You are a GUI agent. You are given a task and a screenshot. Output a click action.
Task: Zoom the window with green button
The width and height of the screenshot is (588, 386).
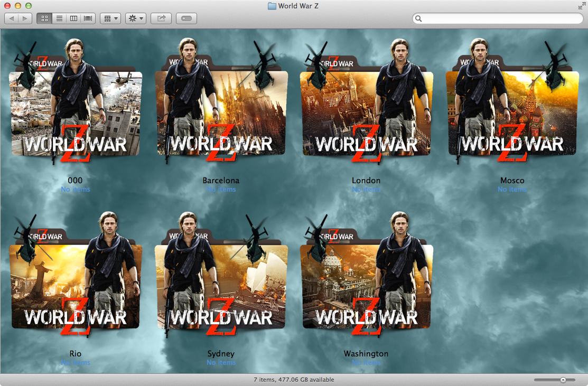pyautogui.click(x=28, y=6)
